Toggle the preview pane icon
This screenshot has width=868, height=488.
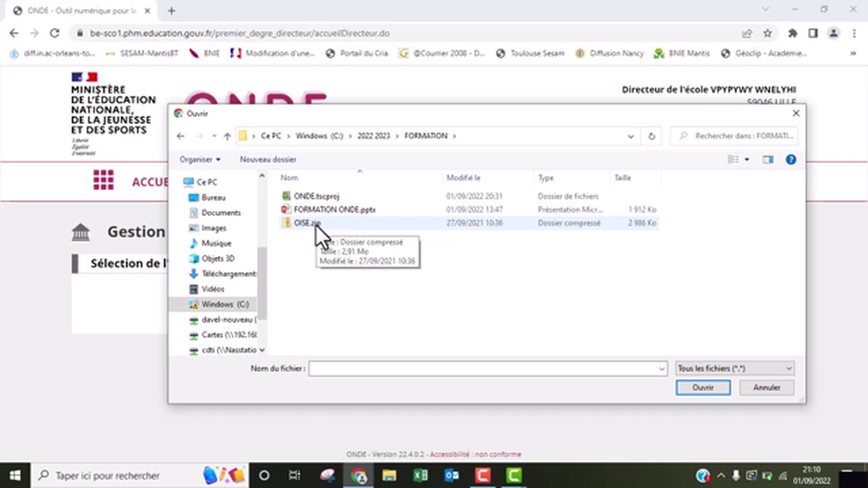[768, 160]
